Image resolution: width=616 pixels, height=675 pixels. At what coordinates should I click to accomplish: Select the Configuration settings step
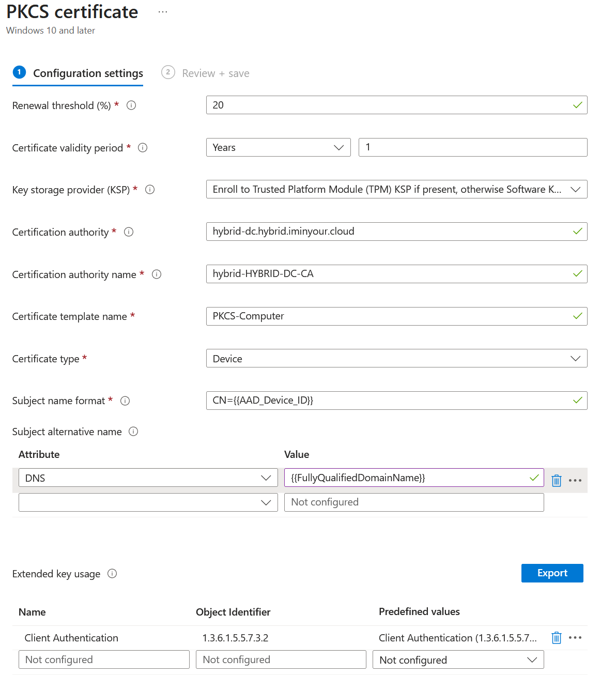78,73
